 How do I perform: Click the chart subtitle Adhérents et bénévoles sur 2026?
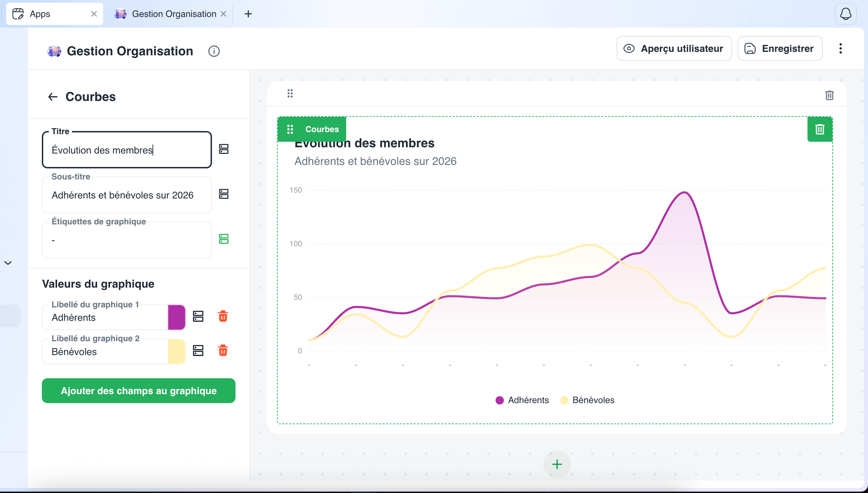(x=376, y=161)
